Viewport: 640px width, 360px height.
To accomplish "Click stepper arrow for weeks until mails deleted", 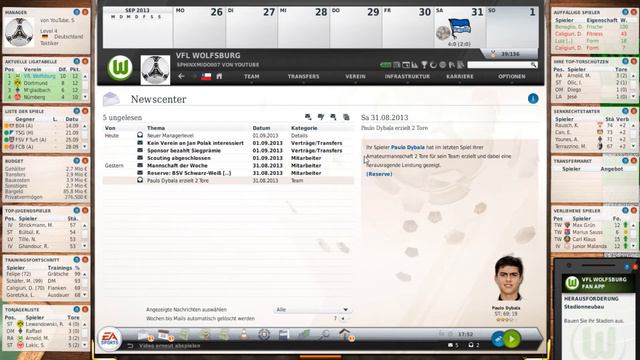I will pyautogui.click(x=343, y=318).
